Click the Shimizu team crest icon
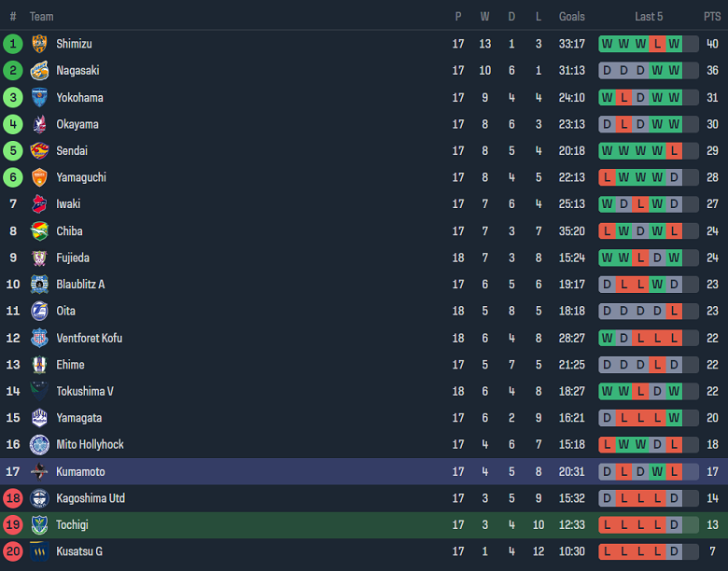 click(x=39, y=44)
